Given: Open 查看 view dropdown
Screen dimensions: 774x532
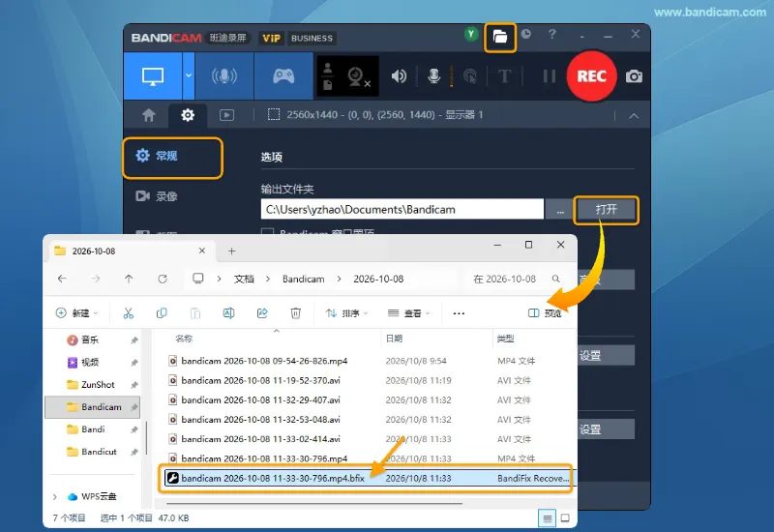Looking at the screenshot, I should point(408,313).
